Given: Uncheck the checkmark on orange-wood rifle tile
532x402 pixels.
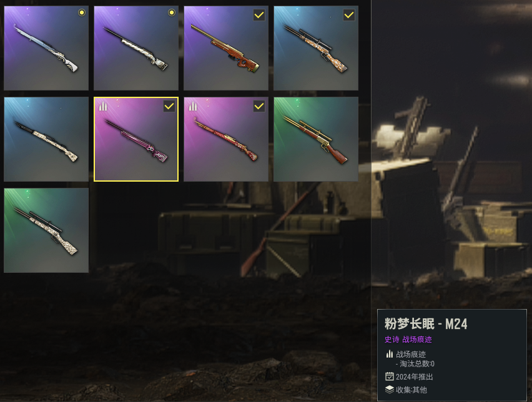Looking at the screenshot, I should point(259,15).
